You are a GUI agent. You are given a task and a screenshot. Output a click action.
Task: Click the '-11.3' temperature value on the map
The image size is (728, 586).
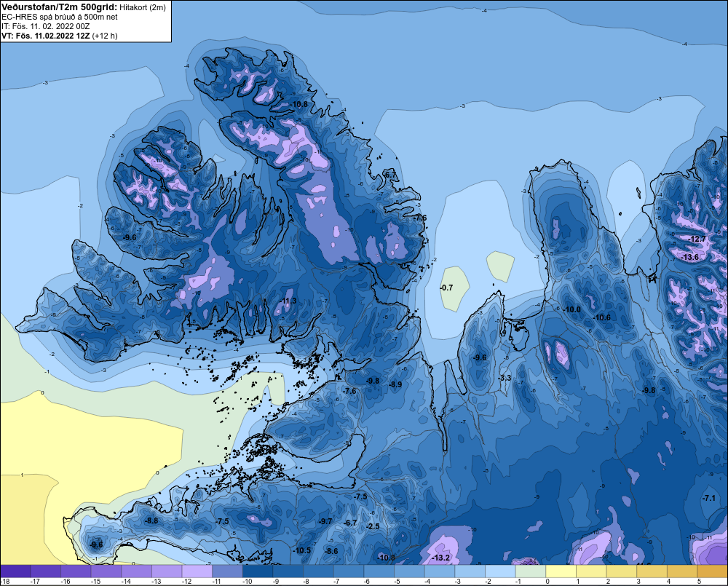coord(288,301)
